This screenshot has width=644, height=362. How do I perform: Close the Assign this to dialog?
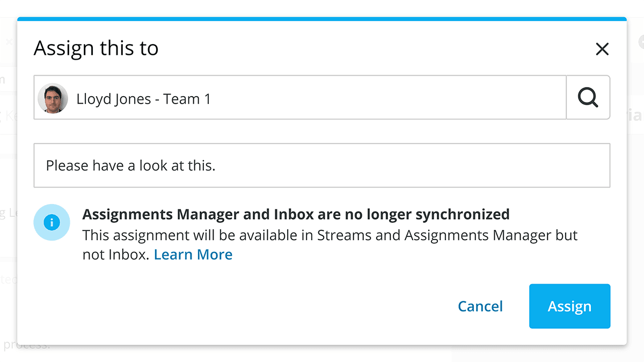click(602, 49)
